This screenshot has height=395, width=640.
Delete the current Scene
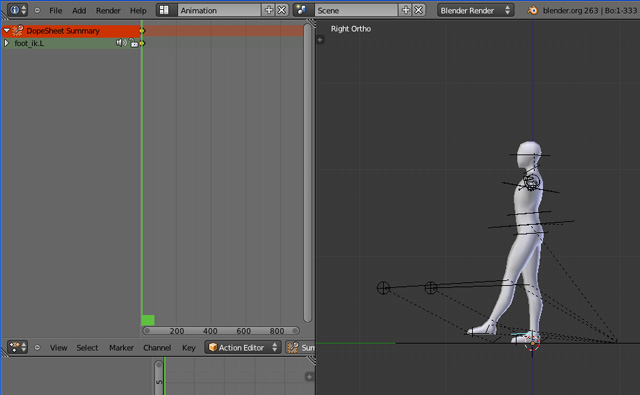[x=419, y=10]
